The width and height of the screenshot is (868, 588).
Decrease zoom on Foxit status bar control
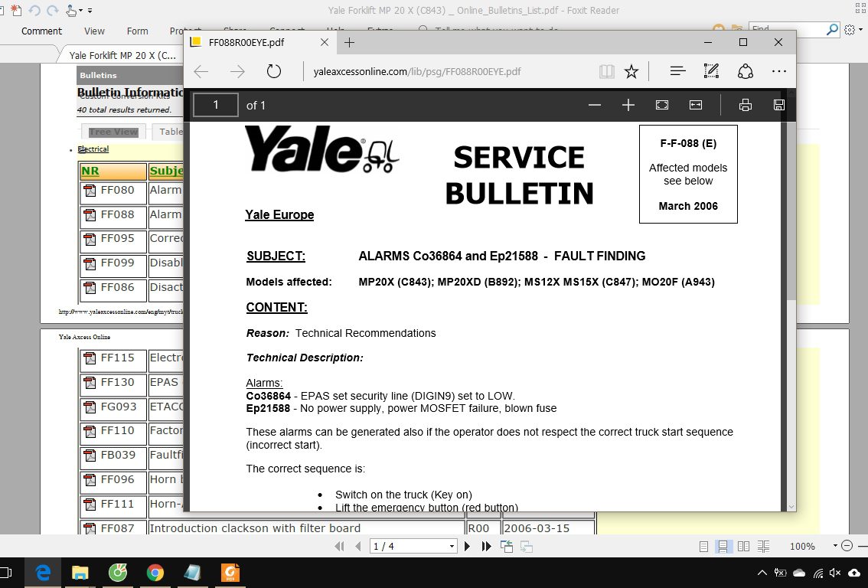[x=848, y=546]
